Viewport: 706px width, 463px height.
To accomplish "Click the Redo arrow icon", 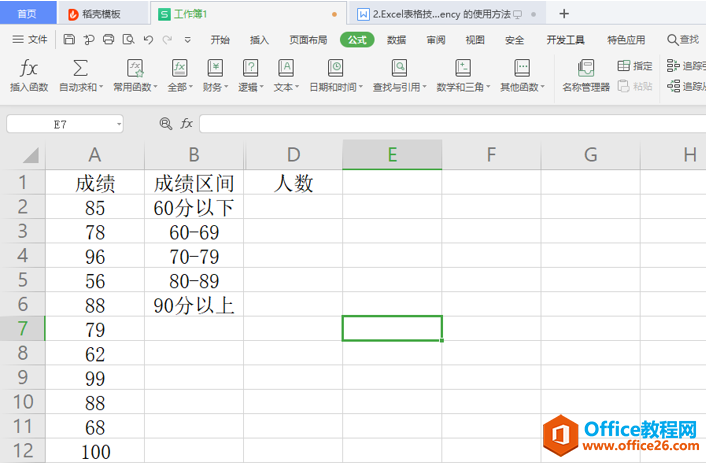I will click(167, 40).
